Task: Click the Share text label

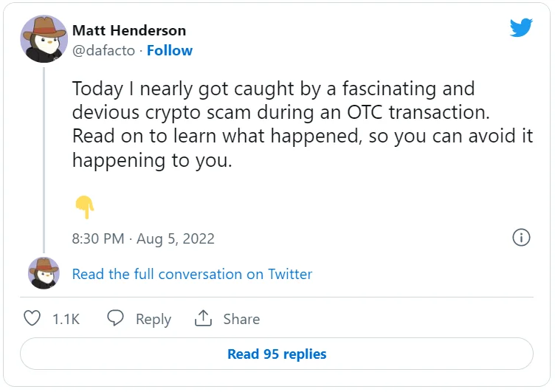Action: click(241, 319)
